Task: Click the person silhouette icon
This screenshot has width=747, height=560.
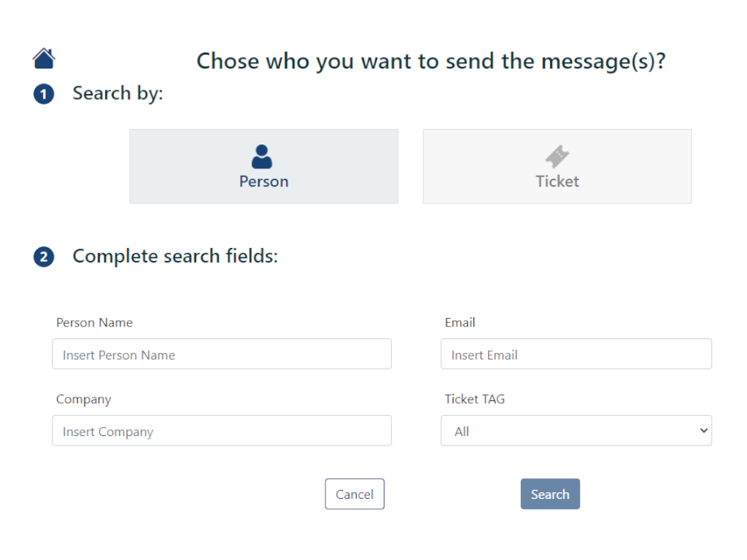Action: point(262,156)
